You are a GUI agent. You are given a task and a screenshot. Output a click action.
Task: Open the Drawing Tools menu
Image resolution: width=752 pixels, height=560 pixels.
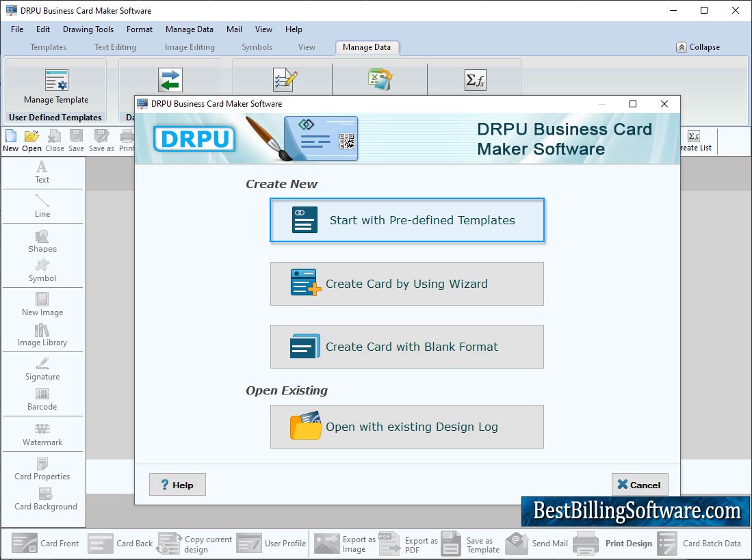click(88, 29)
